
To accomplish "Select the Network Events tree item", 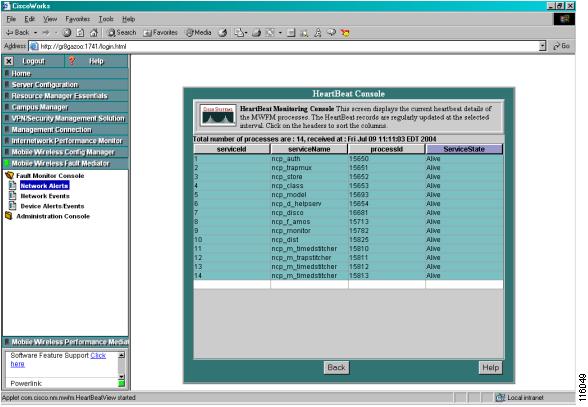I will coord(45,196).
